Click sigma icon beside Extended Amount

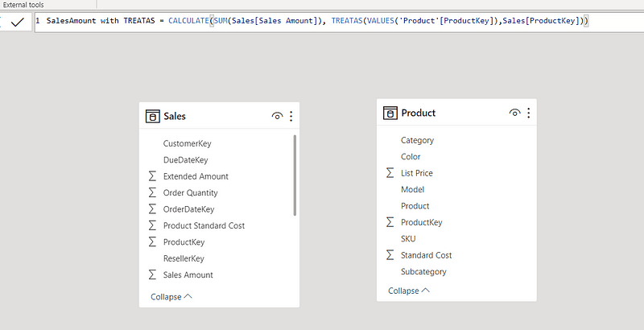click(x=152, y=176)
